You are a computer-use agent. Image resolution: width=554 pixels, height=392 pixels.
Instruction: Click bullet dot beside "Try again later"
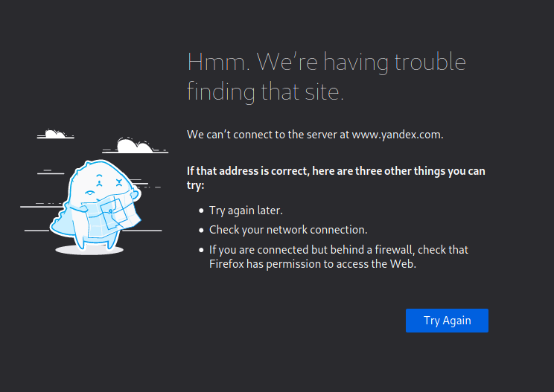click(x=201, y=211)
